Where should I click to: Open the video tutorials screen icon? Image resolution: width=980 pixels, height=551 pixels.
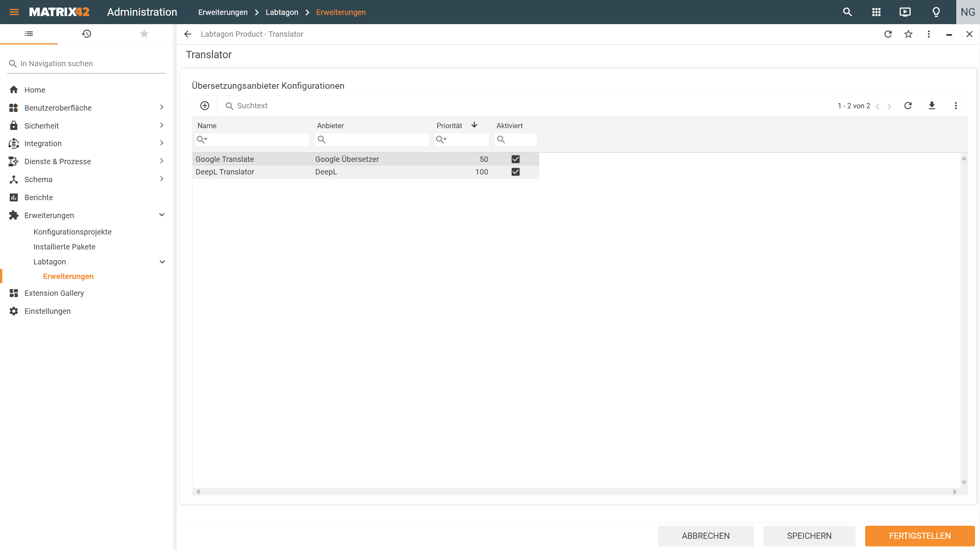point(905,12)
